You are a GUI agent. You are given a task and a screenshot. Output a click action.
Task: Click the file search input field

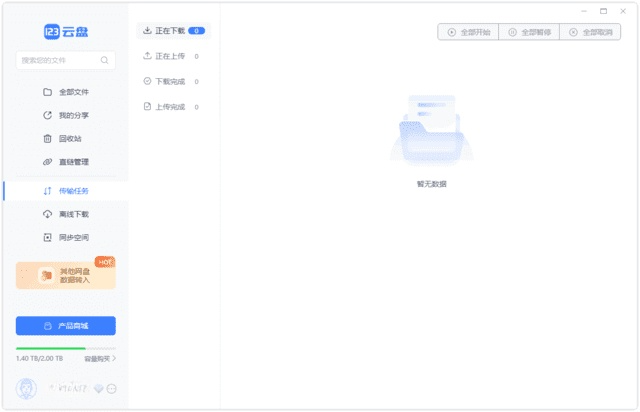pos(58,60)
